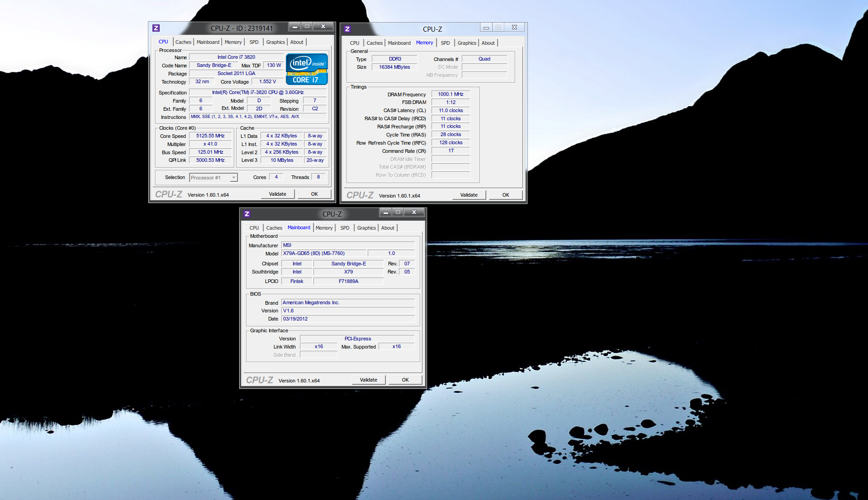Image resolution: width=868 pixels, height=500 pixels.
Task: Click the Bus Speed value 125.01 MHz
Action: pos(210,152)
